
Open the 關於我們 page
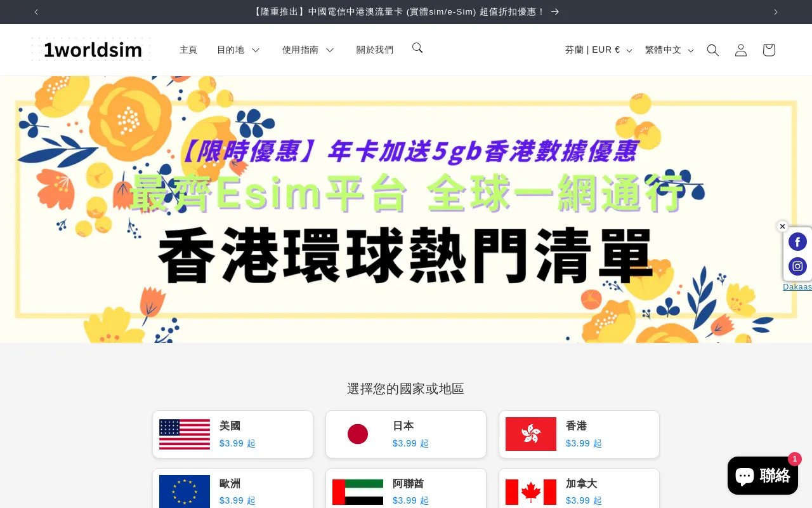pyautogui.click(x=374, y=50)
